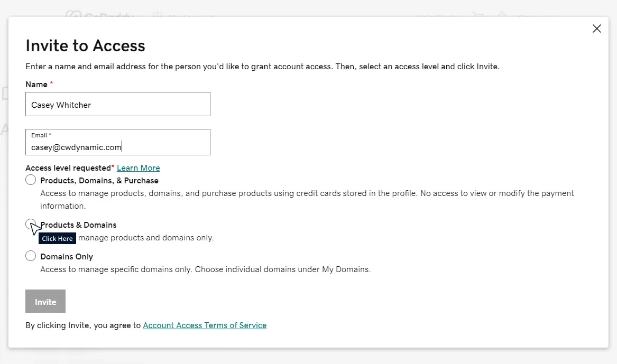Screen dimensions: 617x364
Task: View the Account Access Terms of Service
Action: pos(205,325)
